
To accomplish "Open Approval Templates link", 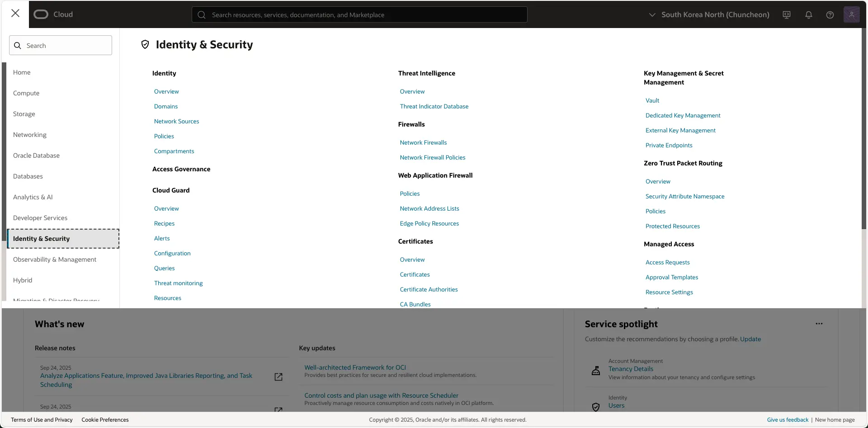I will point(672,277).
